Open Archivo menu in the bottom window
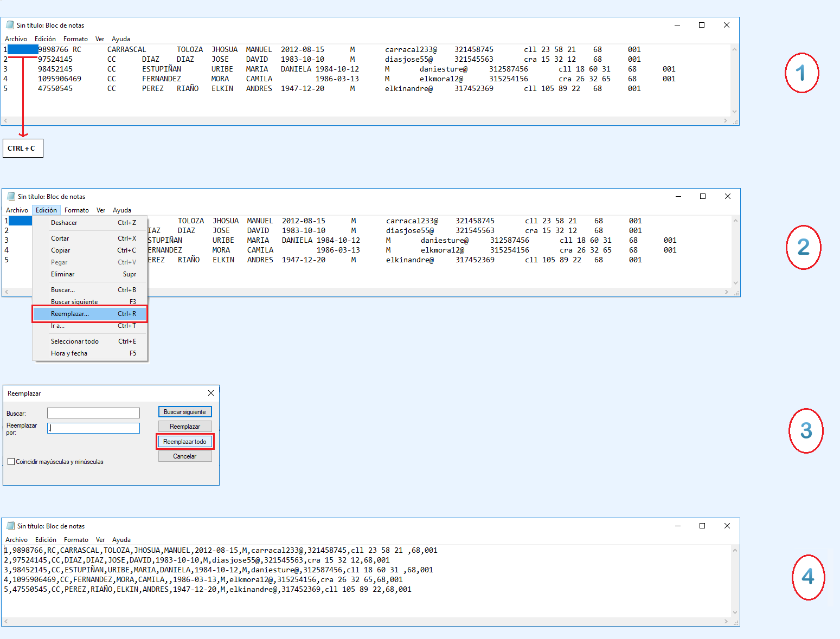Image resolution: width=840 pixels, height=639 pixels. point(16,540)
